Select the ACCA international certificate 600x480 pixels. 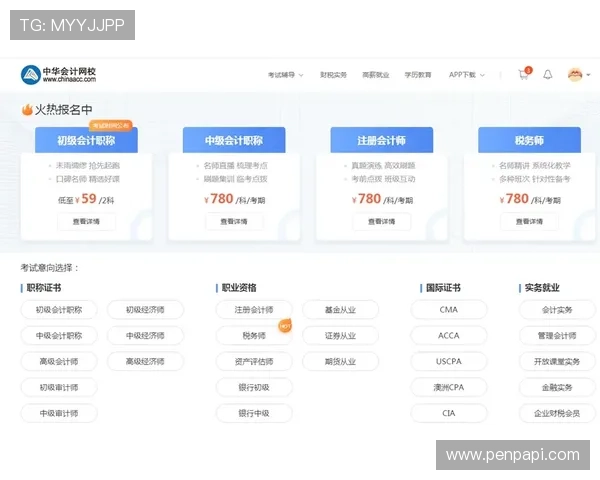[449, 336]
